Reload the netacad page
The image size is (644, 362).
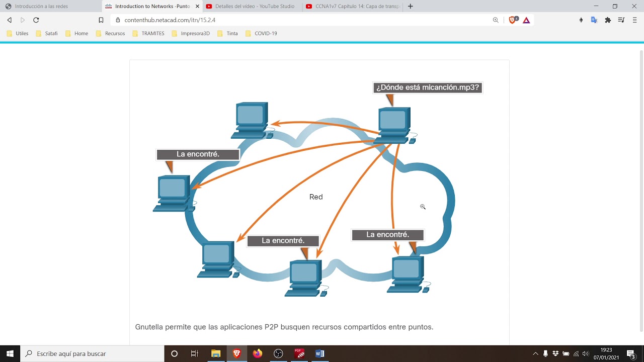[x=36, y=20]
